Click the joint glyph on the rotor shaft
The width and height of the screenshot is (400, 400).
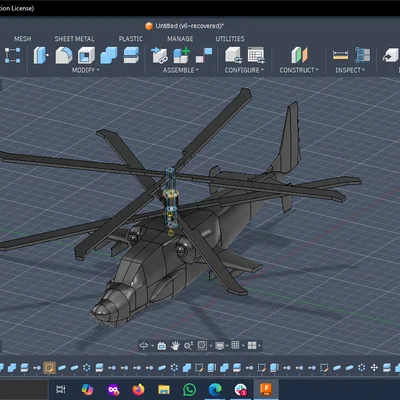171,194
